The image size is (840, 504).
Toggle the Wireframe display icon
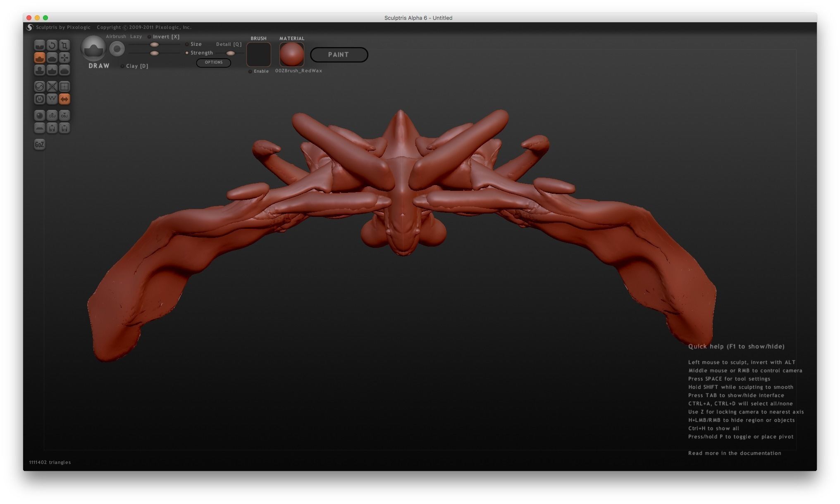(x=52, y=99)
